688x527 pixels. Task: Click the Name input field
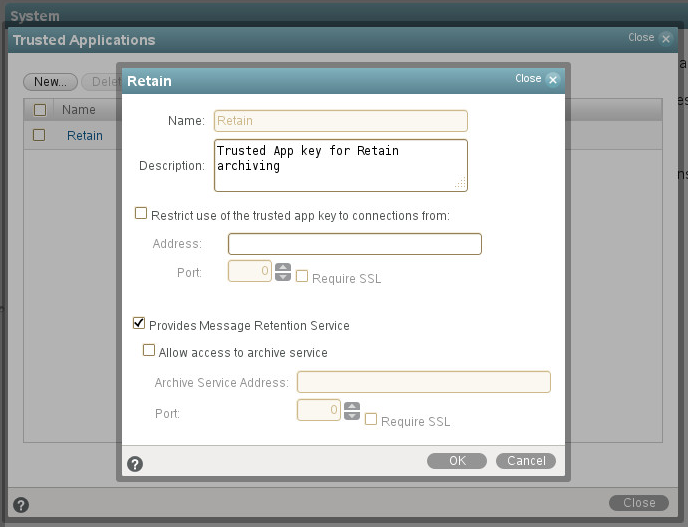pos(341,121)
